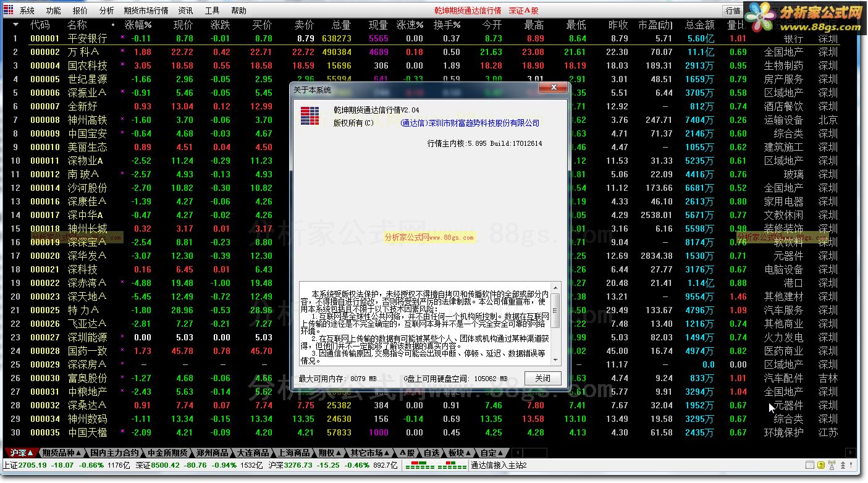Click the small dot marker next to 名称 header
The width and height of the screenshot is (868, 483).
click(x=112, y=25)
